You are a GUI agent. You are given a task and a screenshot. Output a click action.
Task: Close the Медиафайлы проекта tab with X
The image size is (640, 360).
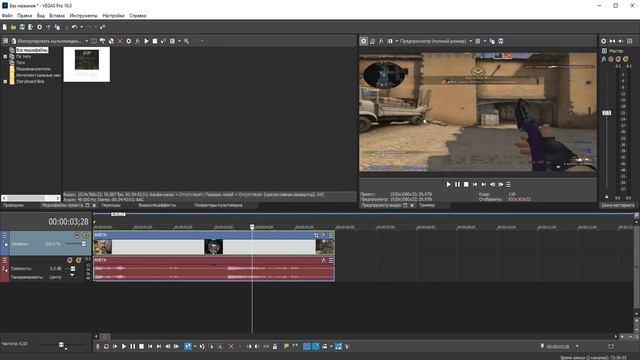94,205
